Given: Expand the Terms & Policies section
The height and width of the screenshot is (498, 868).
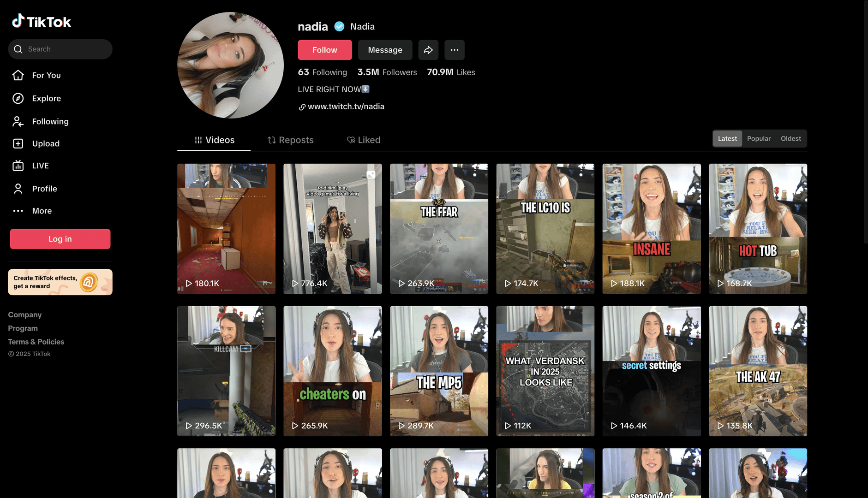Looking at the screenshot, I should (36, 342).
